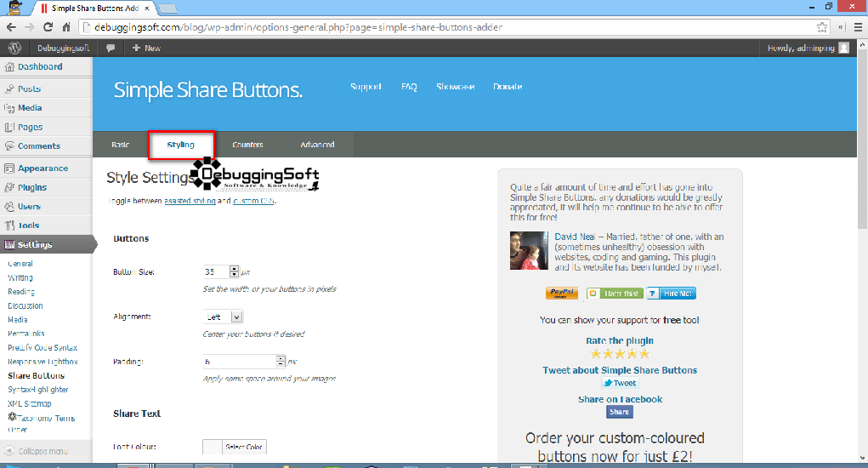Open a new browser tab
This screenshot has width=868, height=468.
(167, 9)
